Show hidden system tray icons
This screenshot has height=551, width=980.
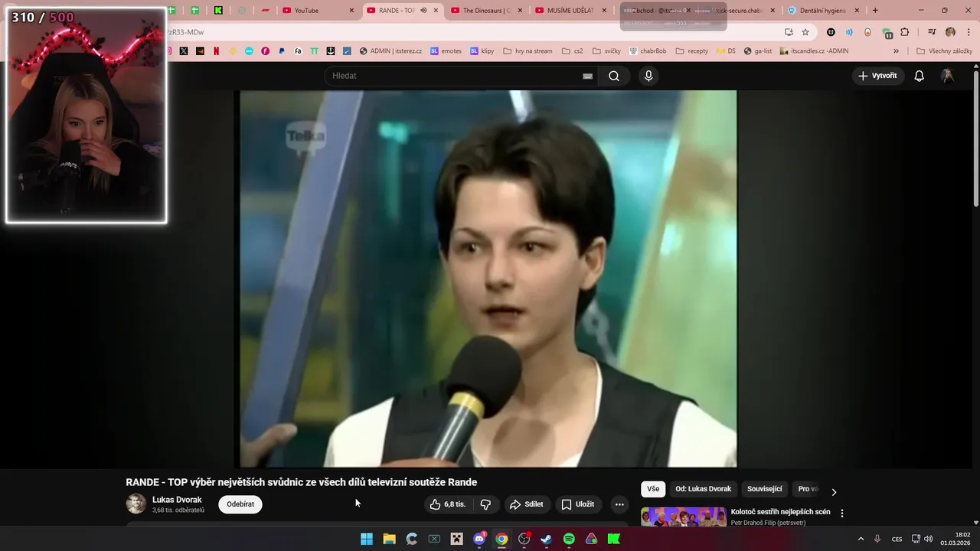pyautogui.click(x=861, y=539)
